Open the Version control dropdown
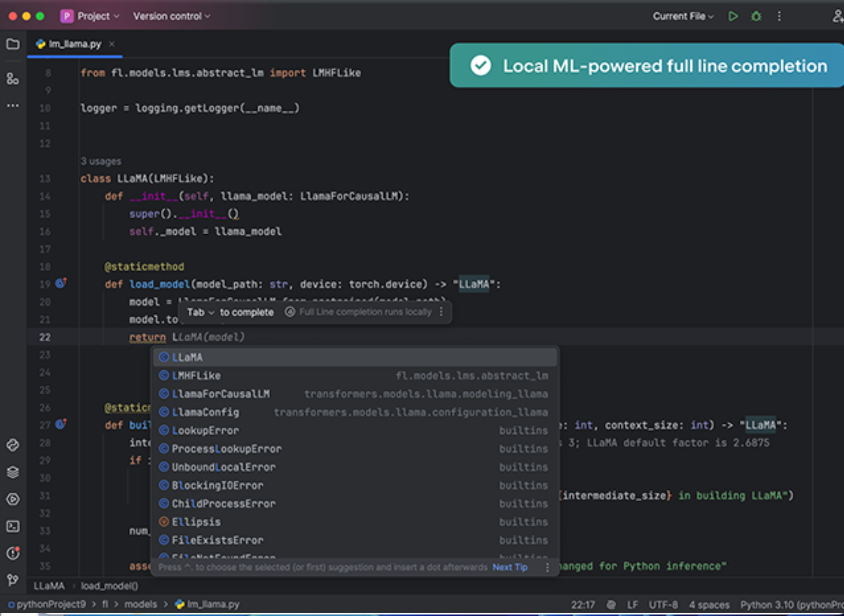The image size is (844, 616). [x=172, y=16]
